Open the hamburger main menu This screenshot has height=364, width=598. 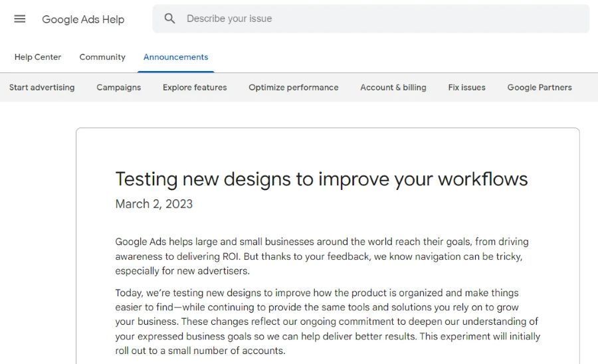(20, 19)
